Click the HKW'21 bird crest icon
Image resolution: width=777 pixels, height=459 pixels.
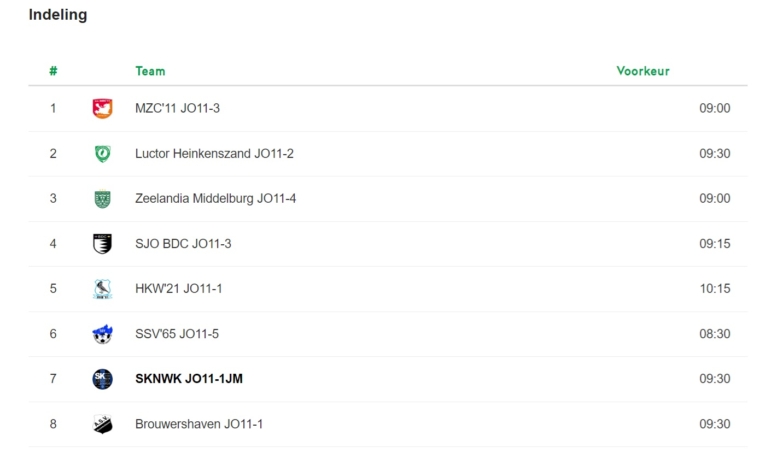coord(103,289)
